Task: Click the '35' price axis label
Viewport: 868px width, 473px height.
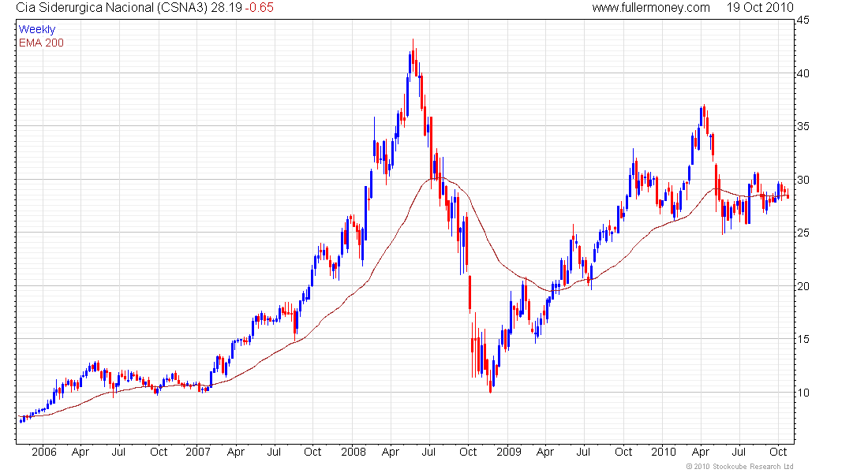Action: point(803,126)
